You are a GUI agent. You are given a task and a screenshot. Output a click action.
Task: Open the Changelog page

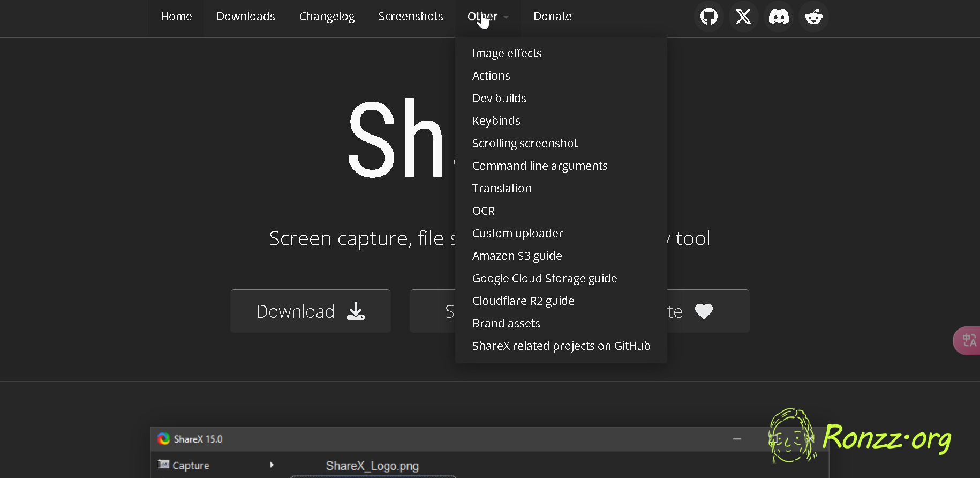(327, 17)
